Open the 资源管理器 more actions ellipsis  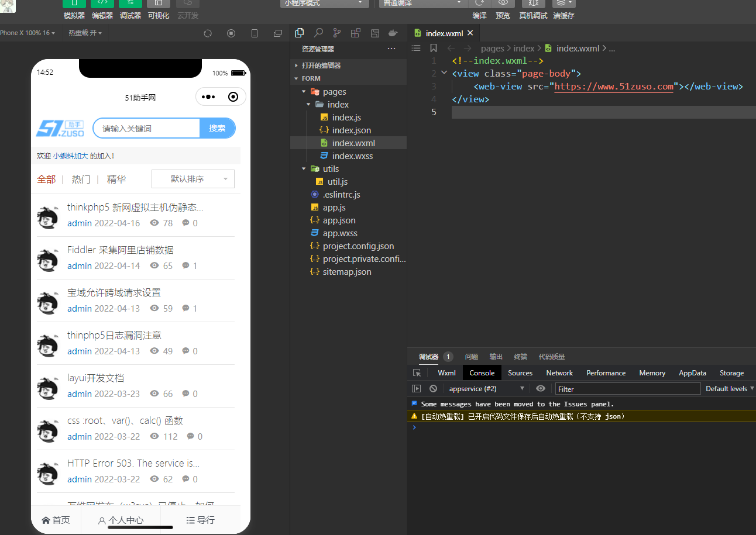pos(391,49)
